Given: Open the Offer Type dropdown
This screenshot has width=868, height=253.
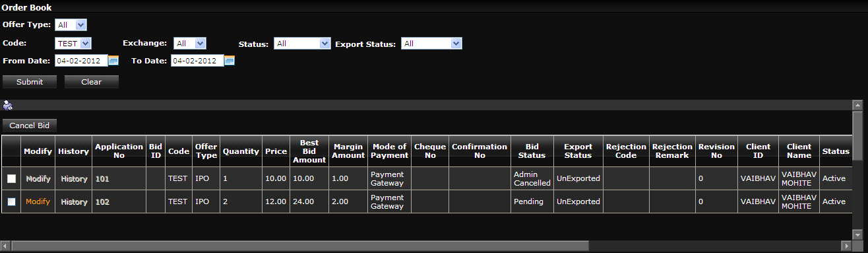Looking at the screenshot, I should click(71, 25).
